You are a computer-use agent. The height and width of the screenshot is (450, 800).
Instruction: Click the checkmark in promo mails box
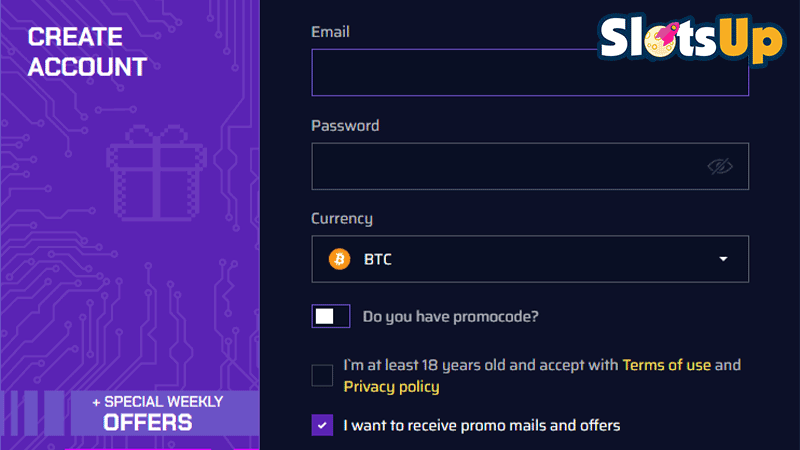click(x=322, y=425)
